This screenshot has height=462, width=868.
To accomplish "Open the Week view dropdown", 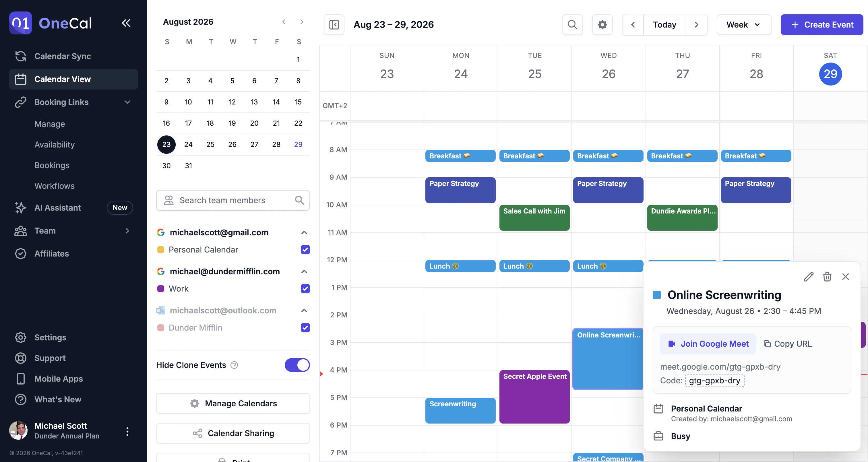I will tap(744, 25).
